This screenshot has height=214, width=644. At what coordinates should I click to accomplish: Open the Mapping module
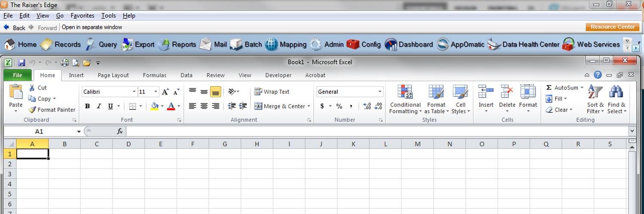[x=286, y=44]
